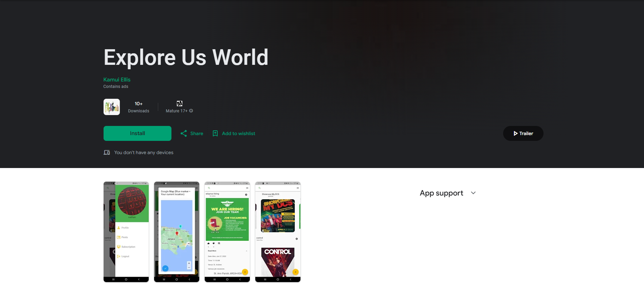The height and width of the screenshot is (297, 644).
Task: Open the Kamui Ellis developer page
Action: click(x=117, y=79)
